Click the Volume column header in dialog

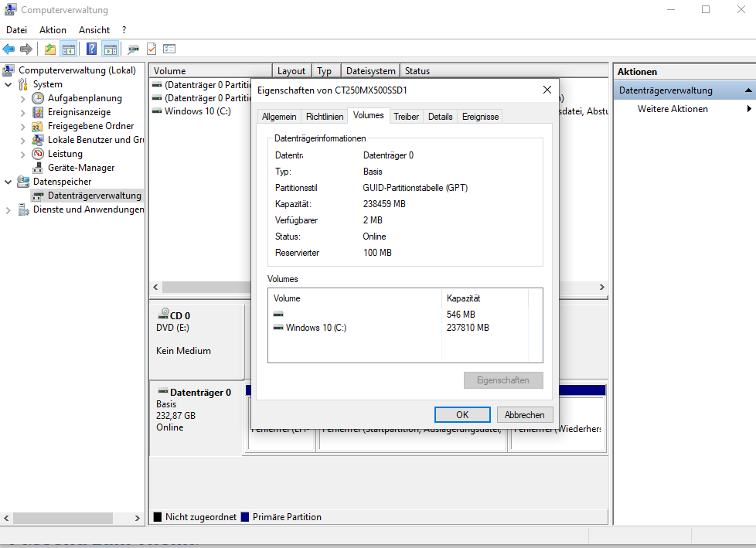pos(354,298)
